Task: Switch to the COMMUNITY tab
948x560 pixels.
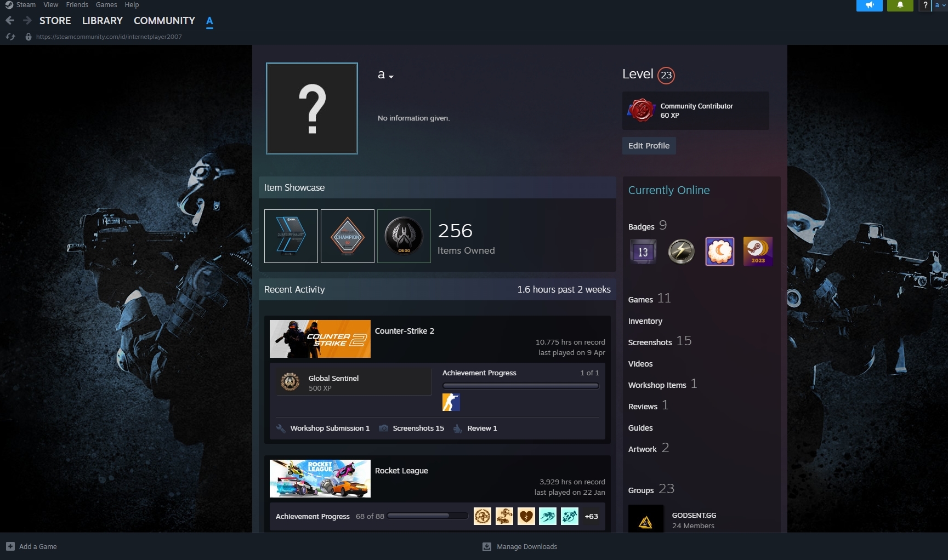Action: (164, 21)
